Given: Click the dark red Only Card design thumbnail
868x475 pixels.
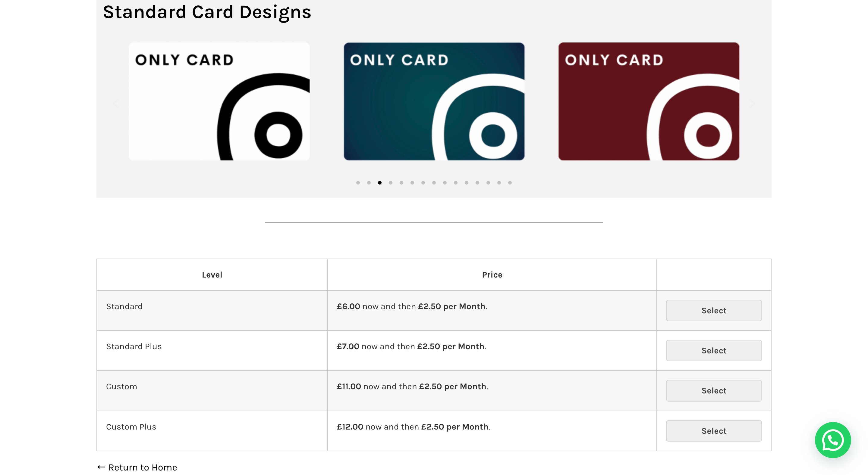Looking at the screenshot, I should [x=649, y=101].
